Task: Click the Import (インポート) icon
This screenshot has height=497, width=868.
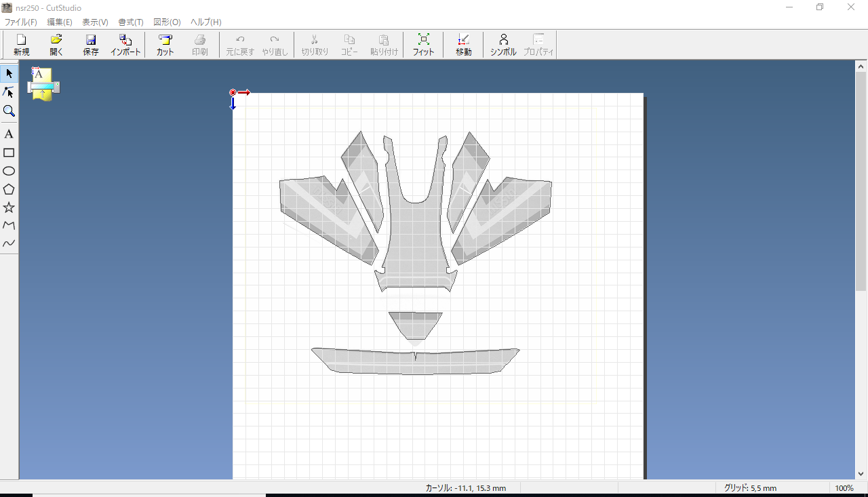Action: (125, 45)
